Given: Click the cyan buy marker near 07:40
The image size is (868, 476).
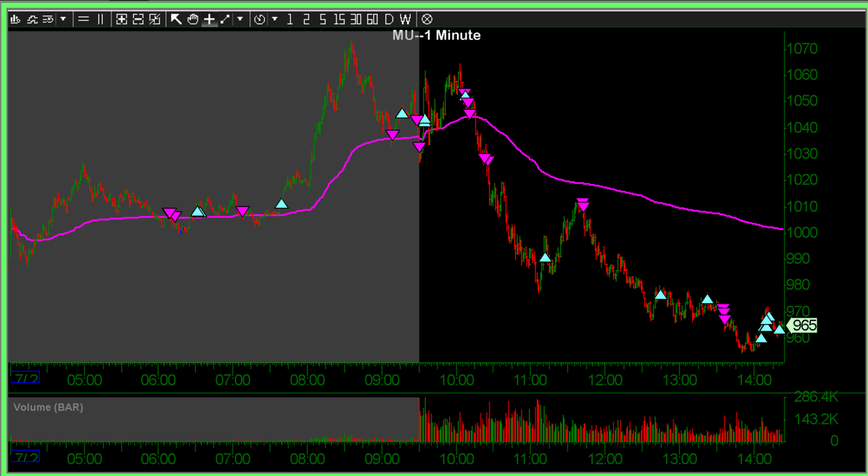Looking at the screenshot, I should coord(281,203).
